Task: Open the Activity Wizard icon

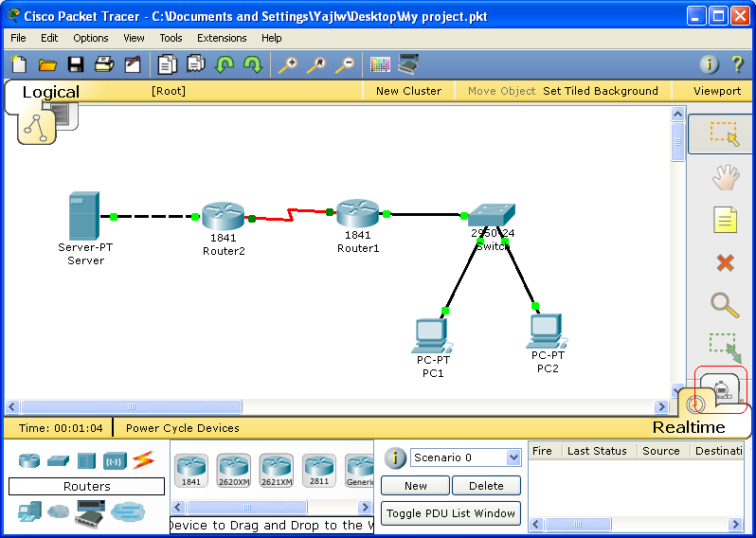Action: pyautogui.click(x=133, y=64)
